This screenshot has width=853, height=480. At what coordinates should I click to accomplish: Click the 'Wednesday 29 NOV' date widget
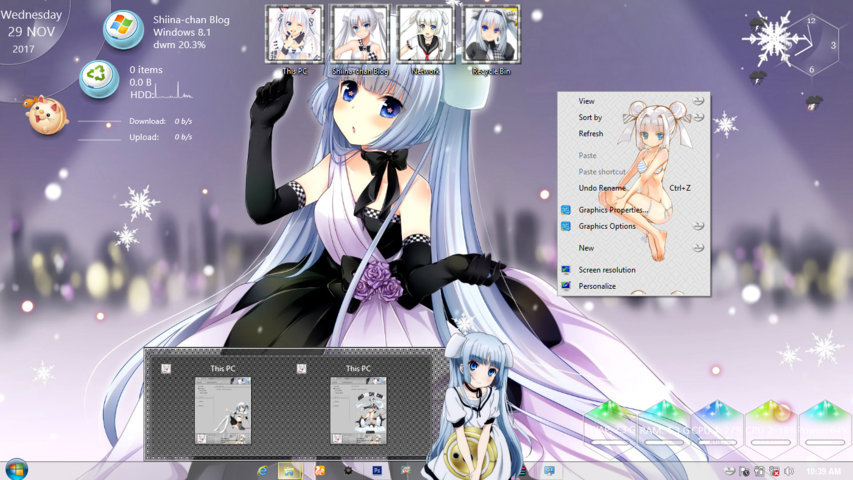pyautogui.click(x=31, y=31)
